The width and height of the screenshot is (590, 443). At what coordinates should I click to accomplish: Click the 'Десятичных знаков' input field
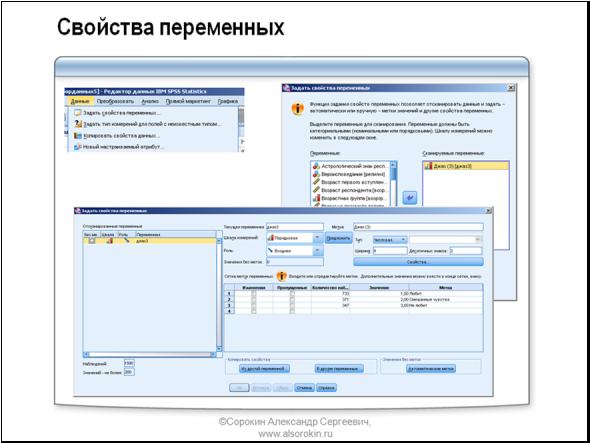[466, 251]
